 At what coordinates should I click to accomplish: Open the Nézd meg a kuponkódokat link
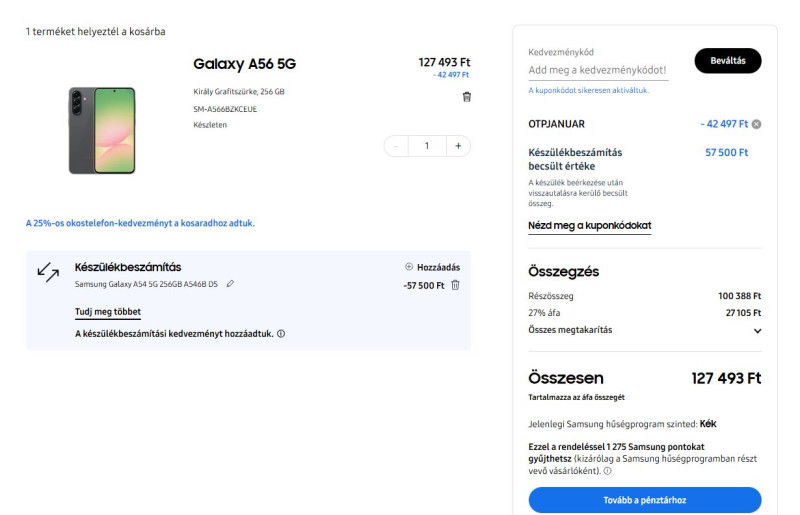pyautogui.click(x=589, y=225)
